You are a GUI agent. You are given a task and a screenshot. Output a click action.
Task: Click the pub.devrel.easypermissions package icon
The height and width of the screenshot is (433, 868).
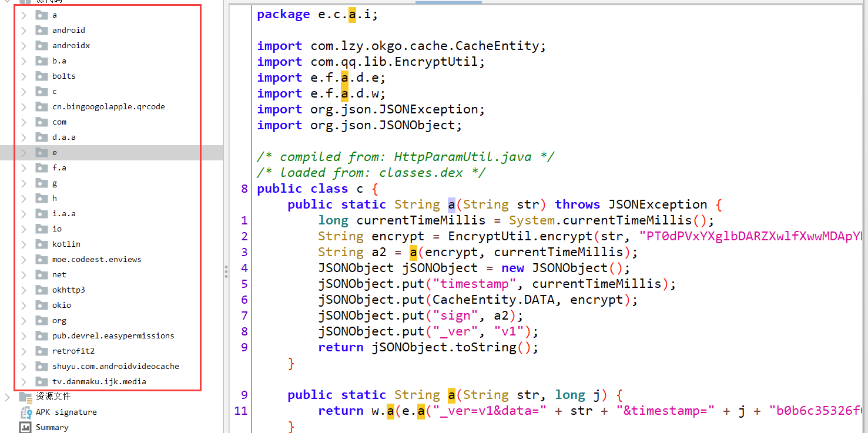coord(41,335)
